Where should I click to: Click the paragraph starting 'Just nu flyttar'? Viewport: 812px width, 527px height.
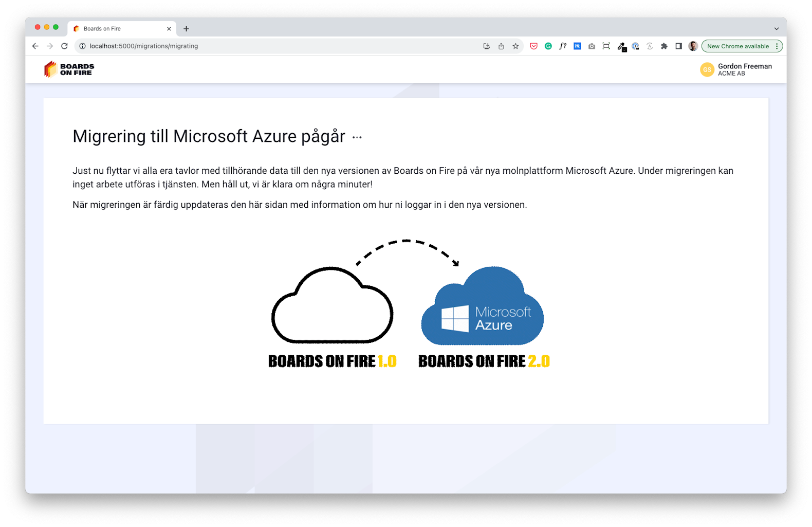403,177
